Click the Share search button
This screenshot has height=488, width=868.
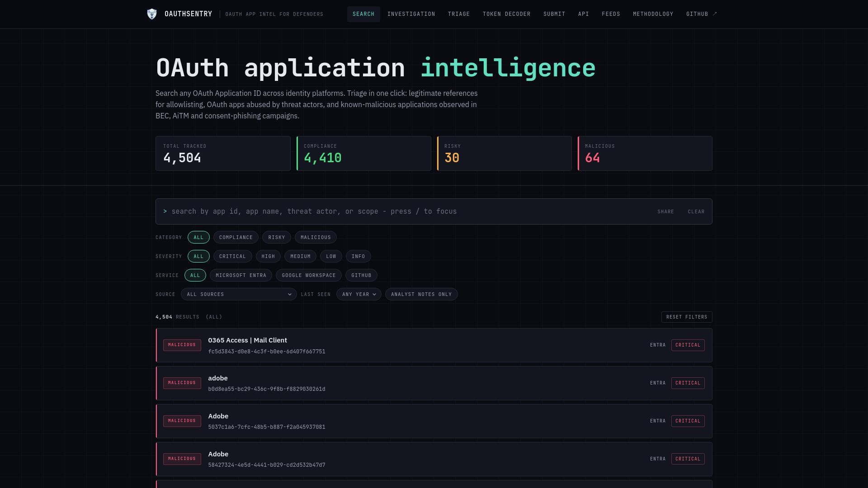665,211
